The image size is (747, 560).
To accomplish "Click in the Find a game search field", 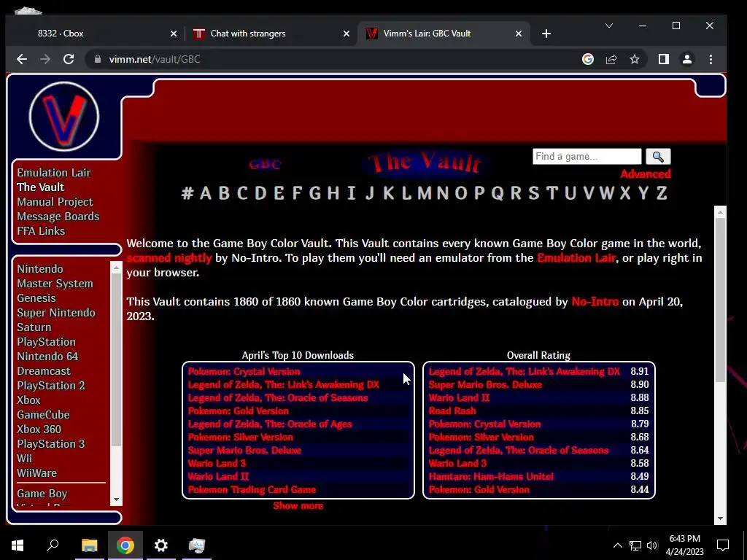I will tap(587, 156).
